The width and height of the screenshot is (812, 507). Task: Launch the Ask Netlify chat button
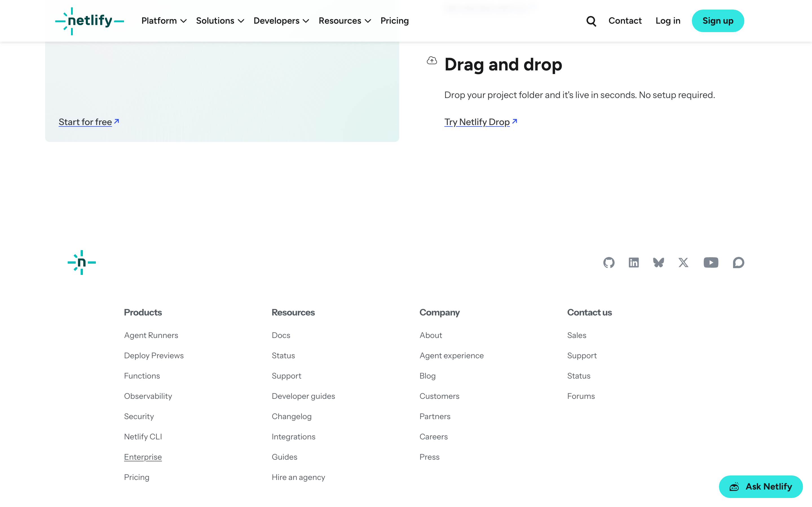[761, 486]
